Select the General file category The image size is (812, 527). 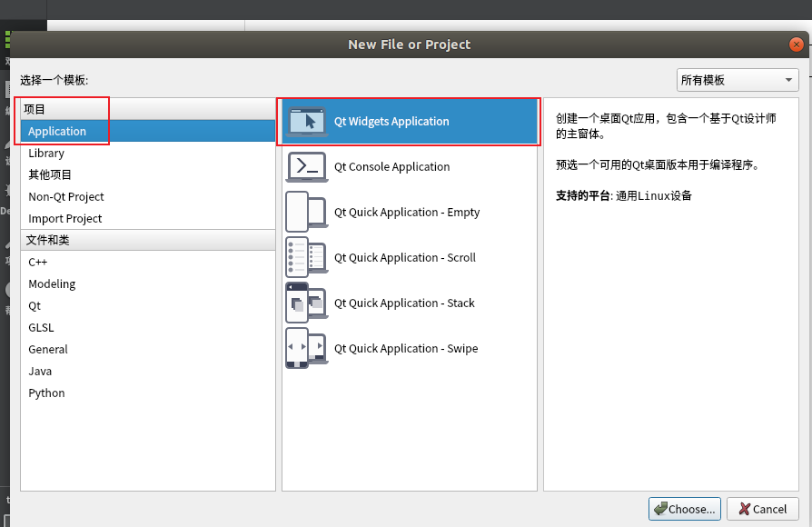(148, 349)
